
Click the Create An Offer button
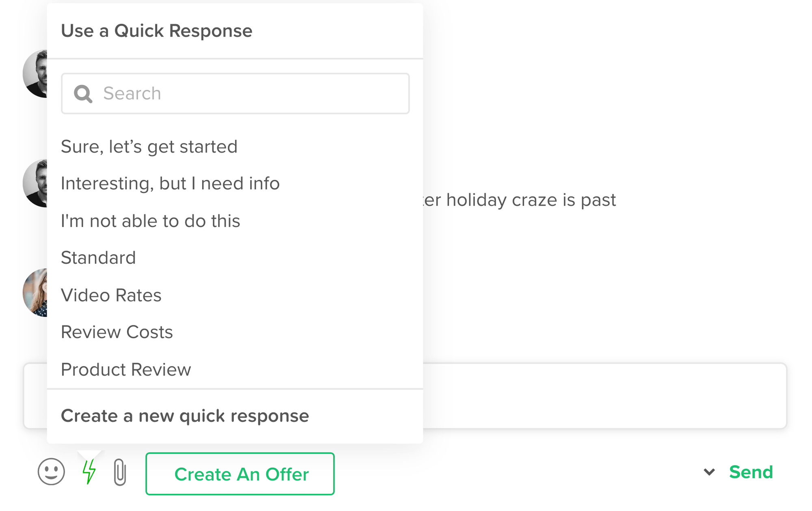tap(240, 474)
